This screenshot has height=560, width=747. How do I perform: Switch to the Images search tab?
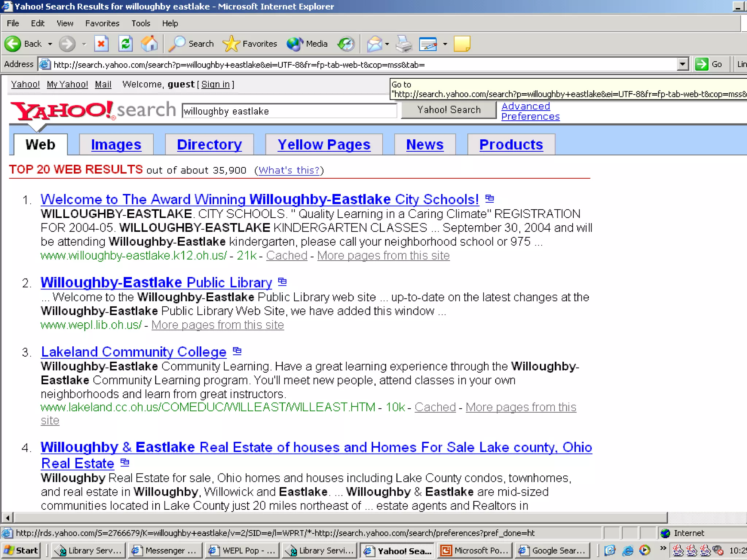tap(116, 145)
